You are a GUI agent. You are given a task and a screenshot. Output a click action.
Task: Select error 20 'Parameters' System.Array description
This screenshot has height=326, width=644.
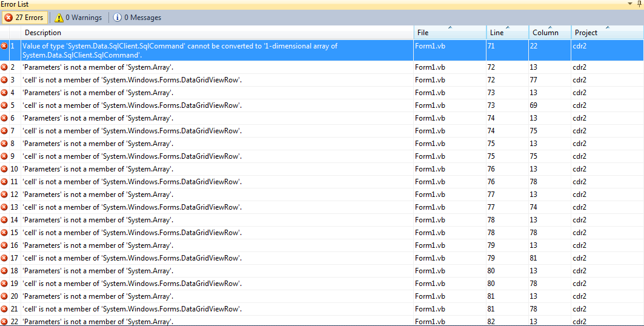click(98, 296)
